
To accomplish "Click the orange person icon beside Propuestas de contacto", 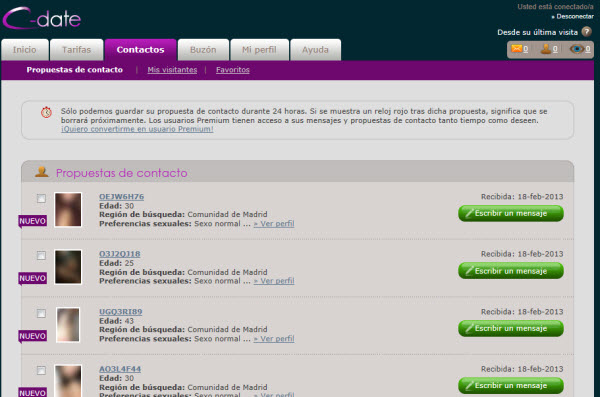I will coord(42,172).
